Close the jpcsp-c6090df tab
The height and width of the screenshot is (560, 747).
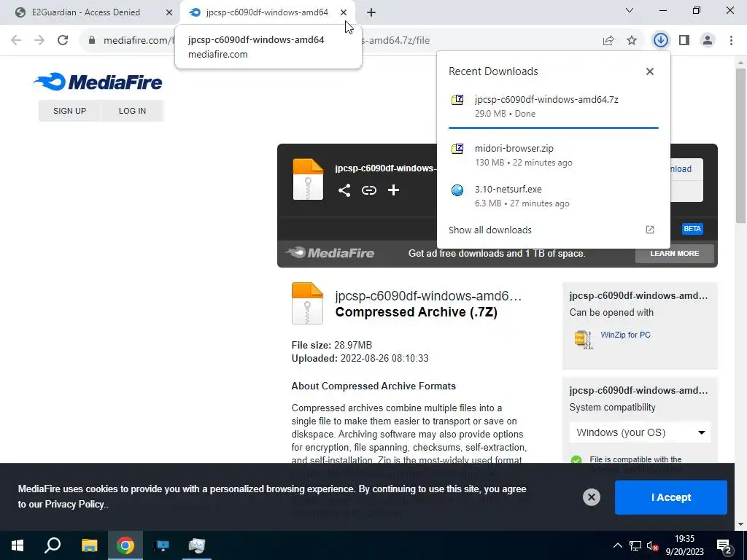pos(344,12)
